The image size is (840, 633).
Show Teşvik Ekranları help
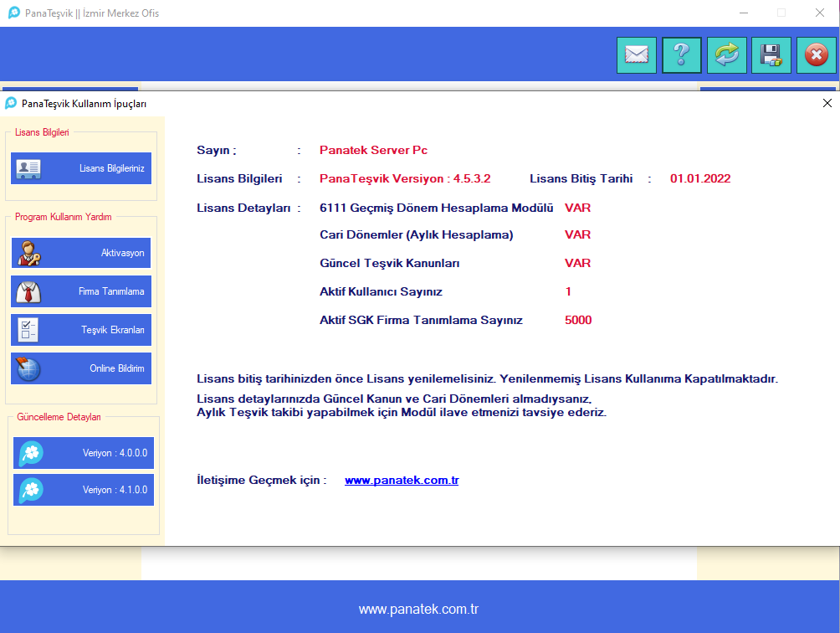(81, 330)
